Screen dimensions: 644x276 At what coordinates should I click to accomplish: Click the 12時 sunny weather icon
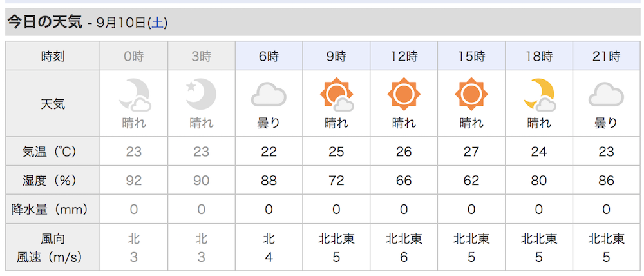pyautogui.click(x=404, y=94)
